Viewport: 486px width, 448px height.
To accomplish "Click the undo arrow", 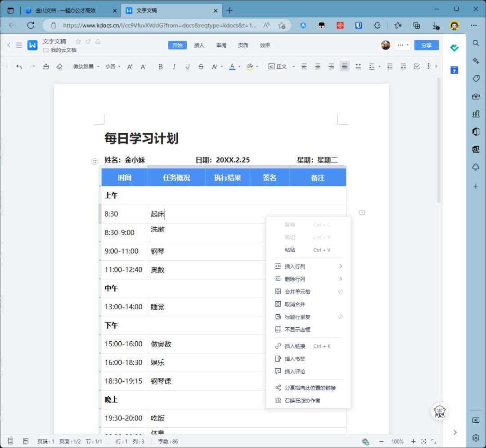I will [x=19, y=67].
